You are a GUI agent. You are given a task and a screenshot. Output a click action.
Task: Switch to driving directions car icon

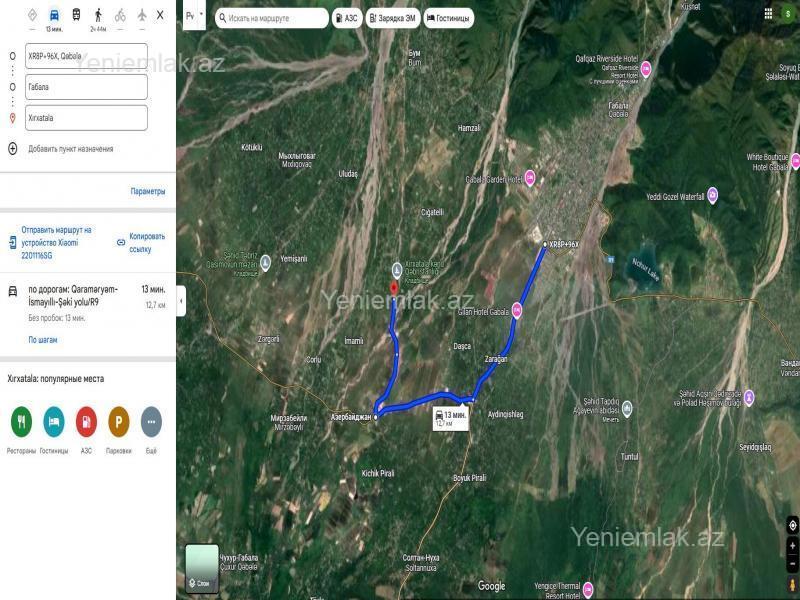point(54,15)
